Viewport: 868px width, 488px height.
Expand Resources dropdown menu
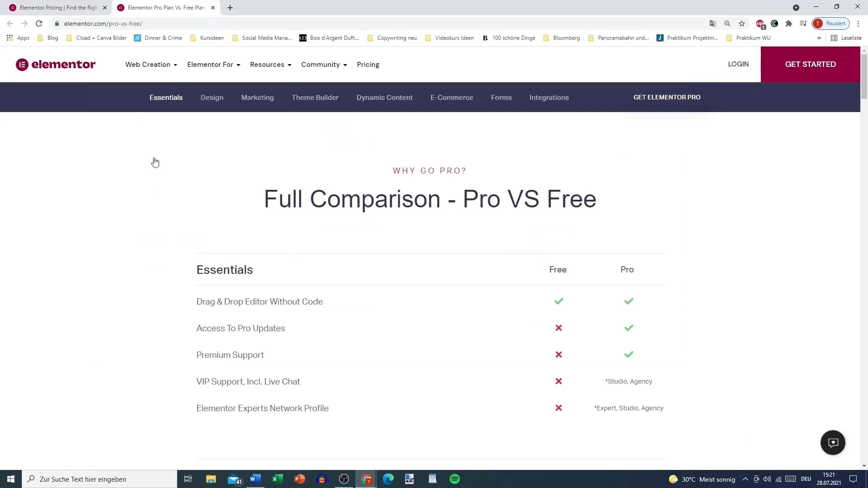pyautogui.click(x=270, y=65)
